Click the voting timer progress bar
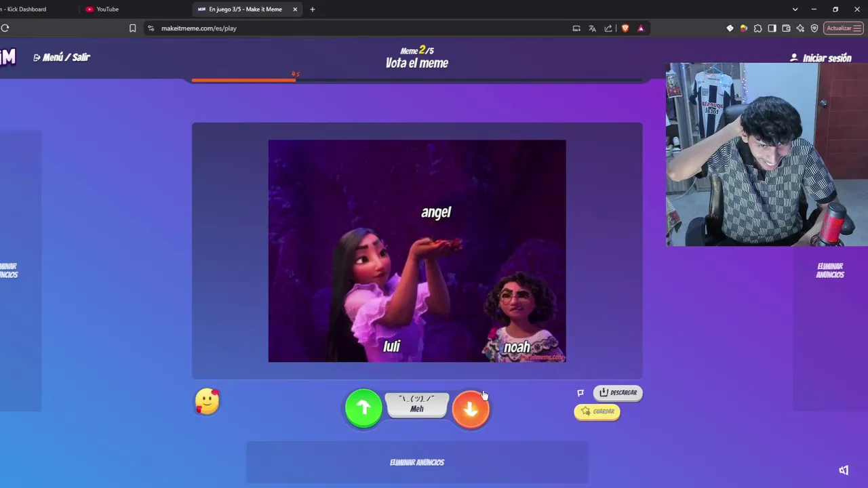The height and width of the screenshot is (488, 868). (x=417, y=80)
